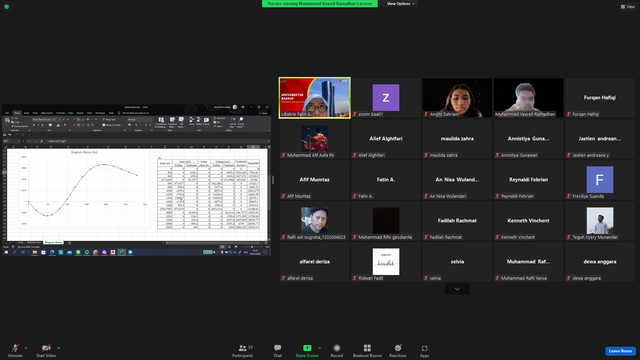Click the Kenneth Vinchent participant tile

pos(528,221)
